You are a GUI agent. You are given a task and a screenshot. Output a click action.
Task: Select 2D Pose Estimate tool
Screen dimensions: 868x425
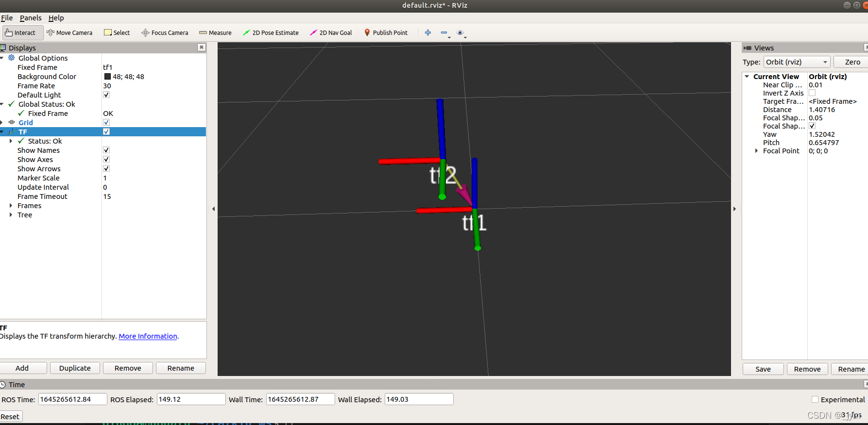point(271,33)
